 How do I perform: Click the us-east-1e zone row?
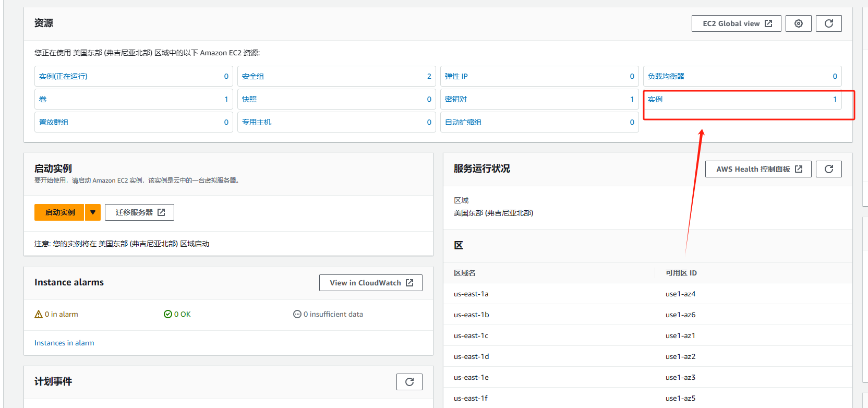647,377
